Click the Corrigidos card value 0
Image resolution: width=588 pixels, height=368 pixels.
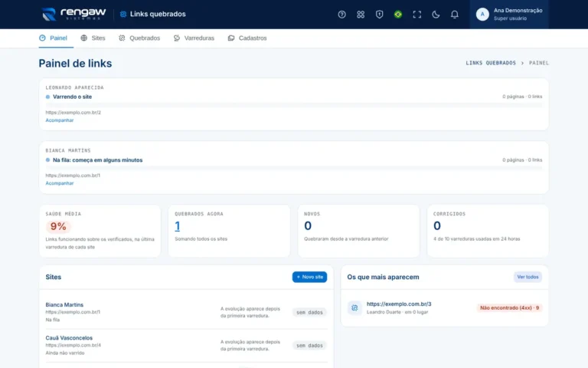coord(437,225)
